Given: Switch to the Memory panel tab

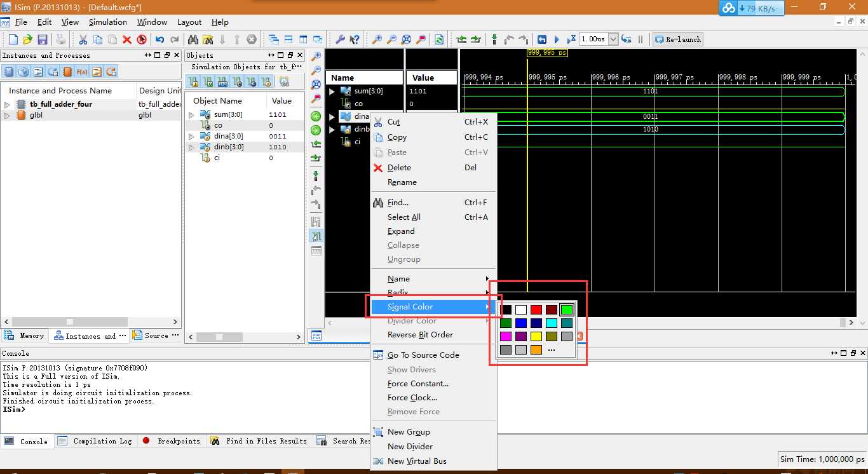Looking at the screenshot, I should click(x=25, y=335).
